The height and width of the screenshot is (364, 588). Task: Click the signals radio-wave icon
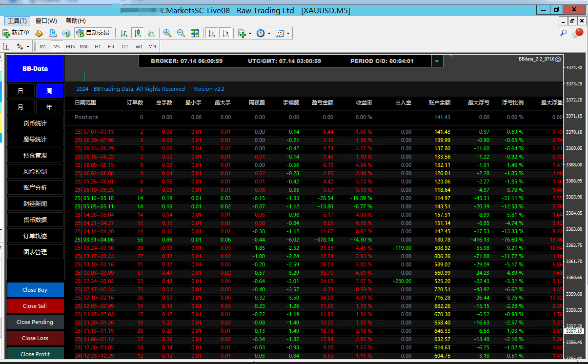(66, 33)
